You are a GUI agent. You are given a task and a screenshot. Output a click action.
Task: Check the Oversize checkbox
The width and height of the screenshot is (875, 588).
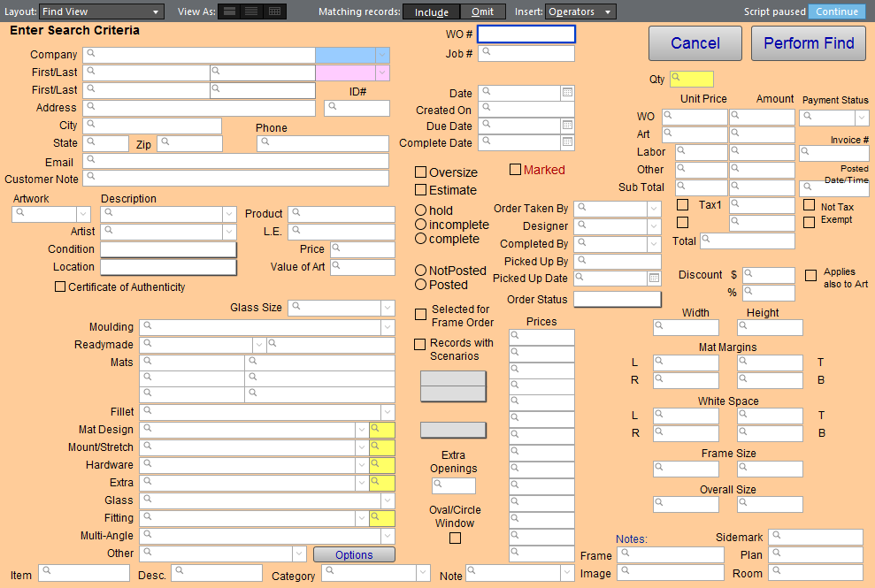(421, 172)
